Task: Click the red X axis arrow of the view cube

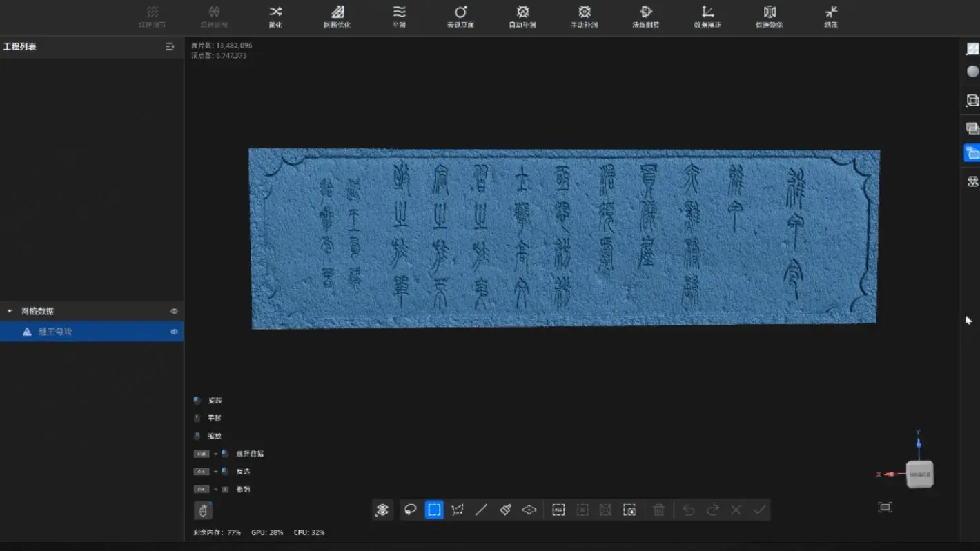Action: [x=891, y=474]
